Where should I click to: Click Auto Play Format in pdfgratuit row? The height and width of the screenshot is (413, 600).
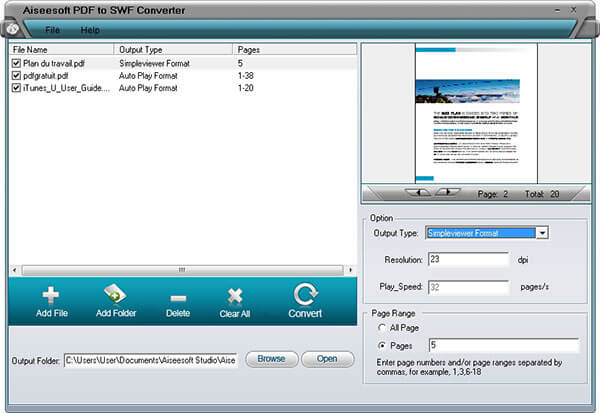tap(148, 75)
